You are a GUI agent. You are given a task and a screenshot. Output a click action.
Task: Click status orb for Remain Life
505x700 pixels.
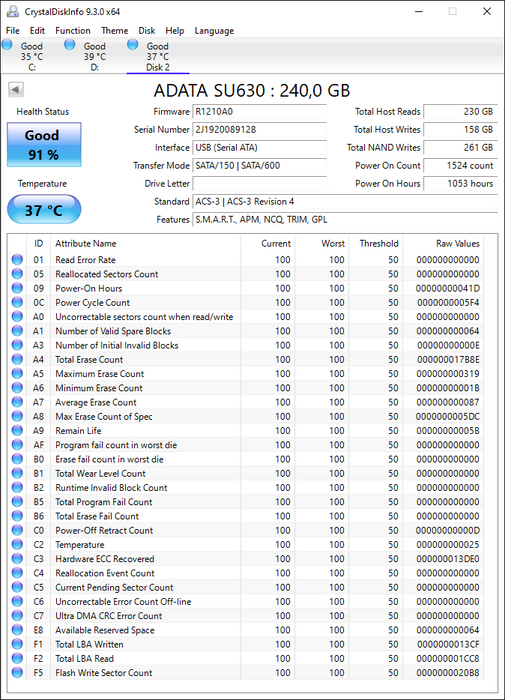click(17, 430)
